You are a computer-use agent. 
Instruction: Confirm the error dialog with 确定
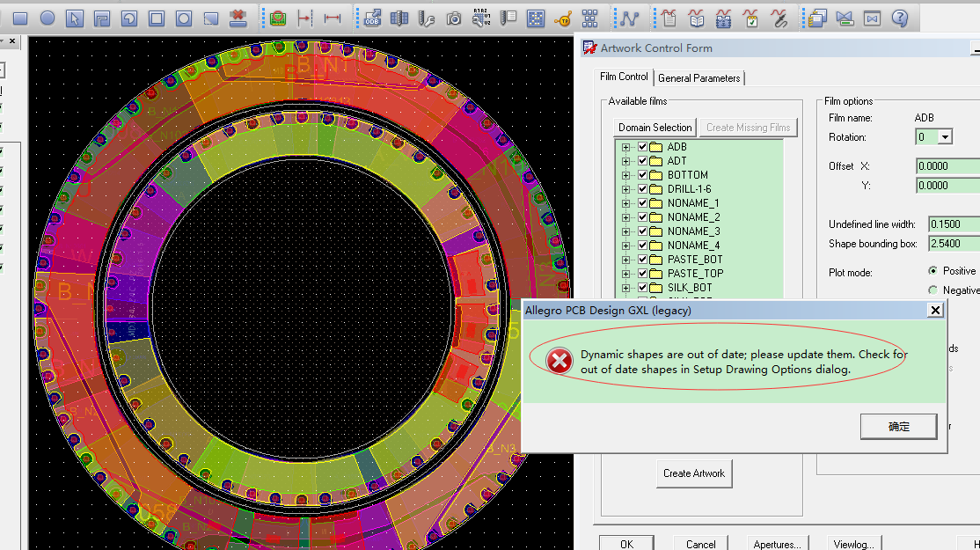(898, 427)
